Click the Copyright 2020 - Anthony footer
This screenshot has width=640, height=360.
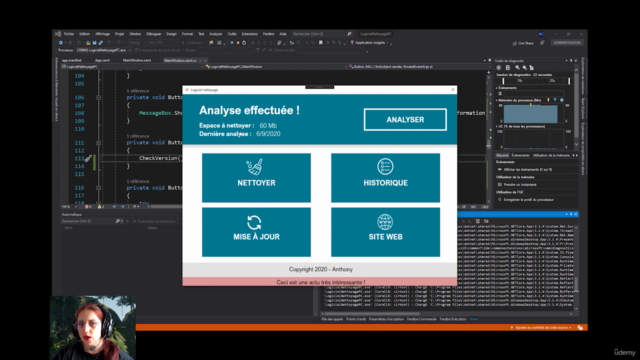coord(320,269)
